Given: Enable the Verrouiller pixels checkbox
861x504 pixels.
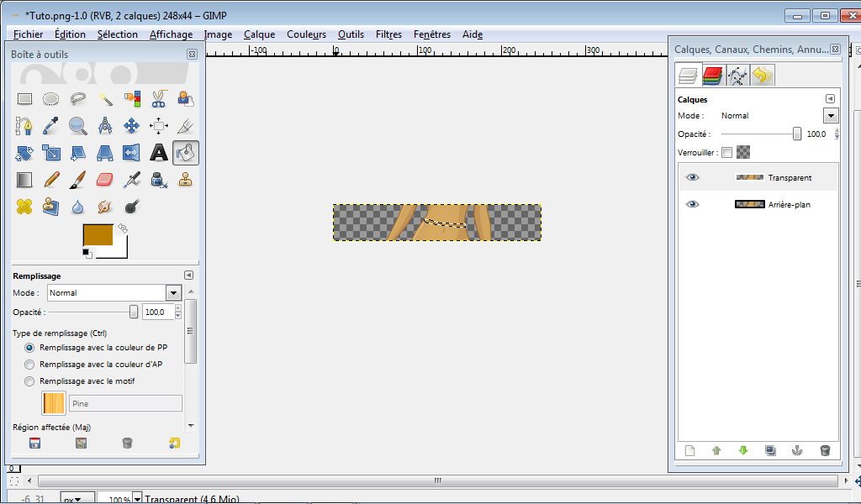Looking at the screenshot, I should coord(727,152).
